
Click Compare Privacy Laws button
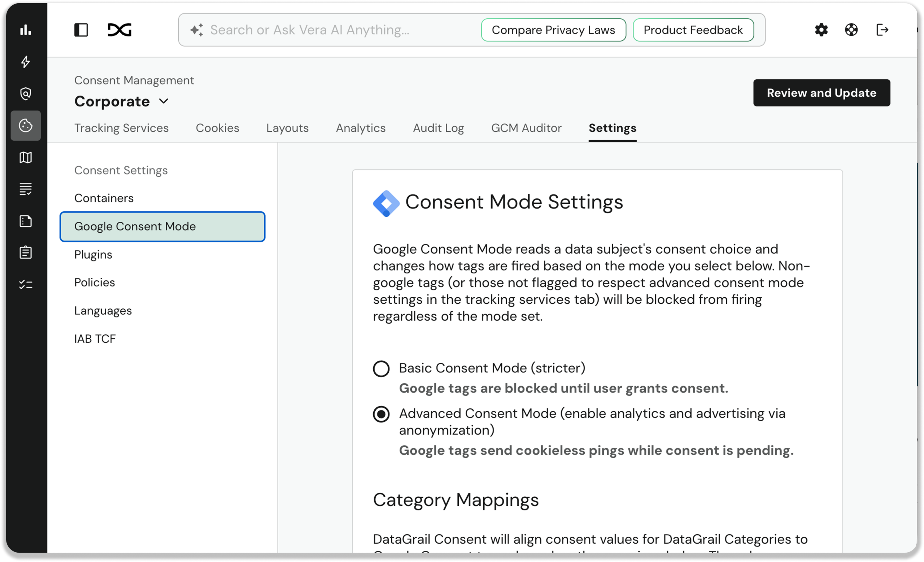(554, 30)
